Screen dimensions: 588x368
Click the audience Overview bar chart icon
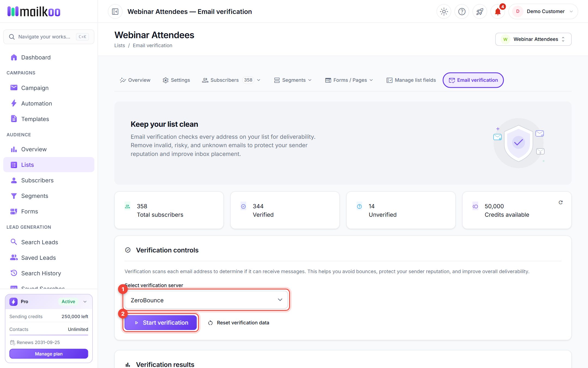click(x=14, y=149)
